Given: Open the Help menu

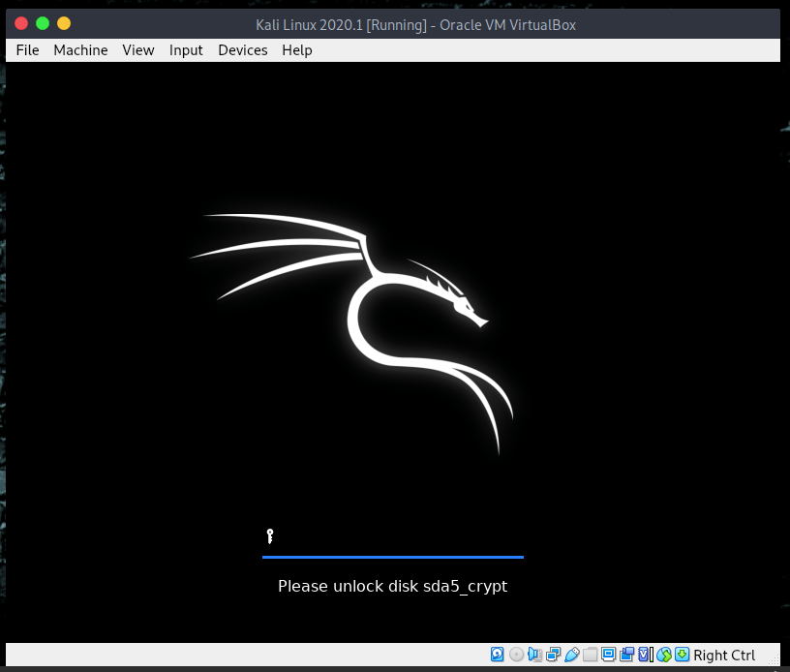Looking at the screenshot, I should coord(297,50).
